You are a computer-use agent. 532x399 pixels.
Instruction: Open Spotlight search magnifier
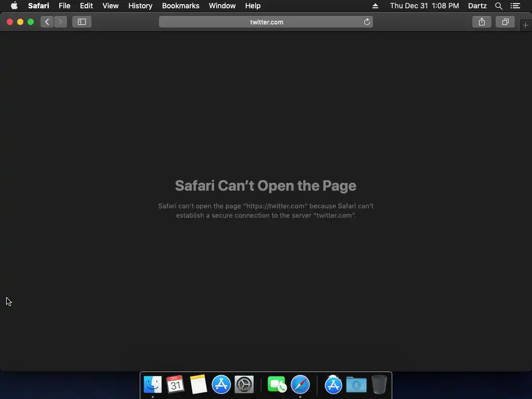pos(498,6)
